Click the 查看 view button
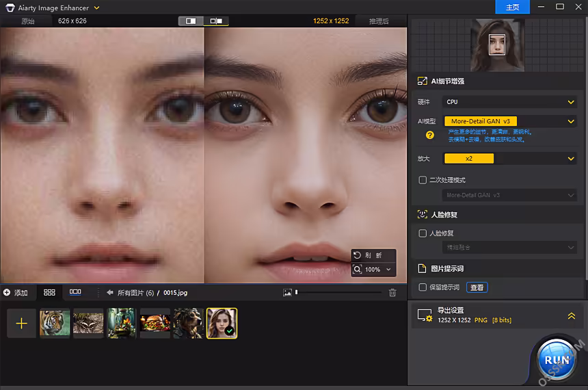588x390 pixels. (477, 287)
